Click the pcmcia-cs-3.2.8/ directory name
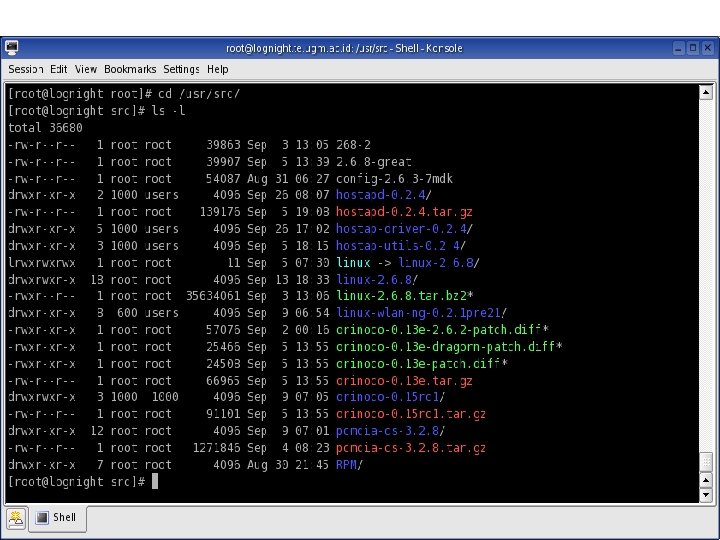Screen dimensions: 720x540 click(391, 431)
